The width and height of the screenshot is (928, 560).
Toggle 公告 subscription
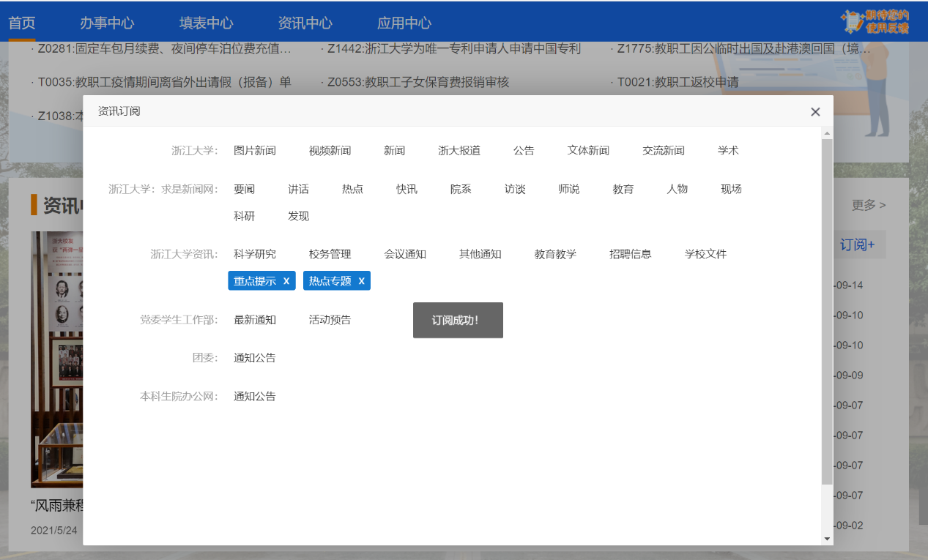[x=524, y=151]
